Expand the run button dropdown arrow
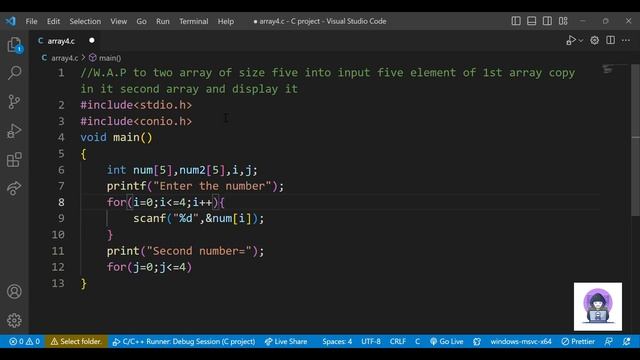The width and height of the screenshot is (640, 360). pyautogui.click(x=581, y=41)
